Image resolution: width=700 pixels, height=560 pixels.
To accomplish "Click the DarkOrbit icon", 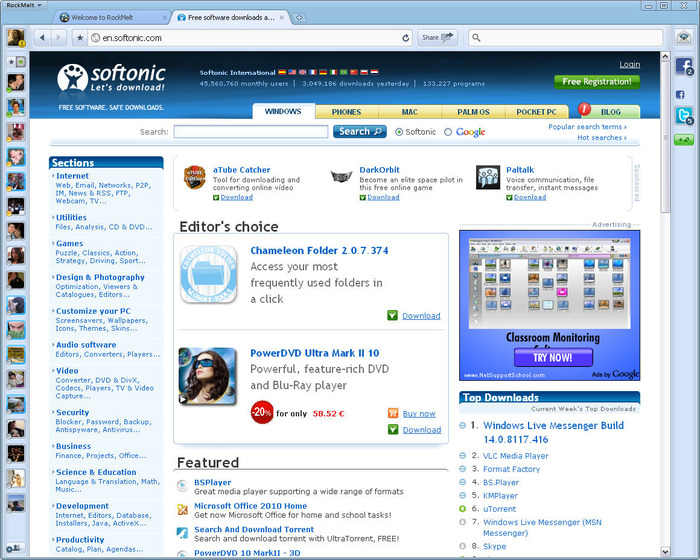I will (342, 177).
